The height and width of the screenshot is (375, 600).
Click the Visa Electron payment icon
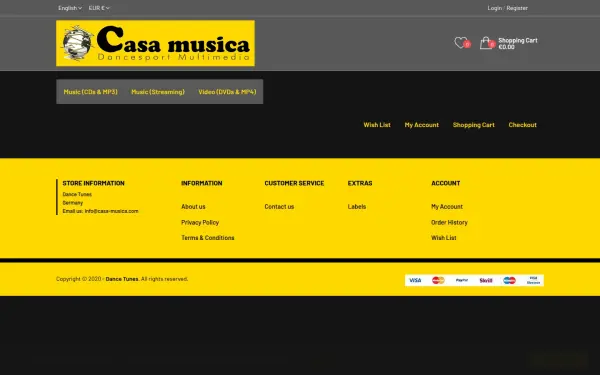pos(533,280)
